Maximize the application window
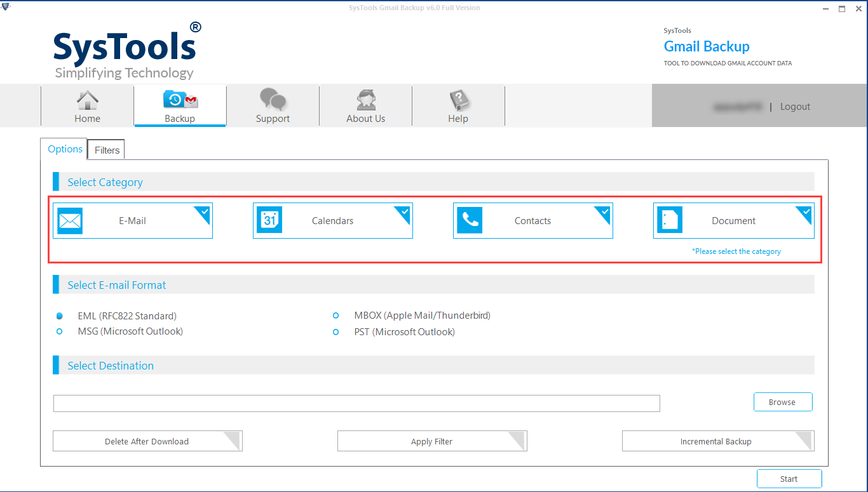The width and height of the screenshot is (868, 492). pyautogui.click(x=842, y=8)
